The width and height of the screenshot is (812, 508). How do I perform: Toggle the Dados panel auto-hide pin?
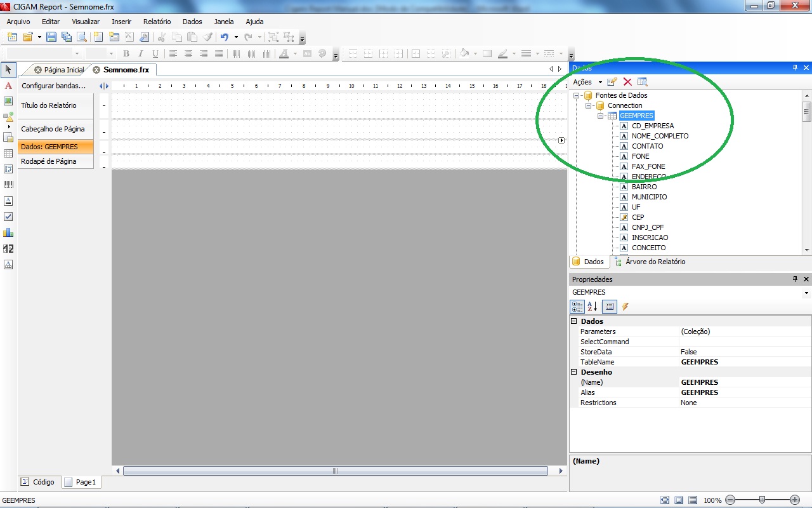click(x=796, y=67)
